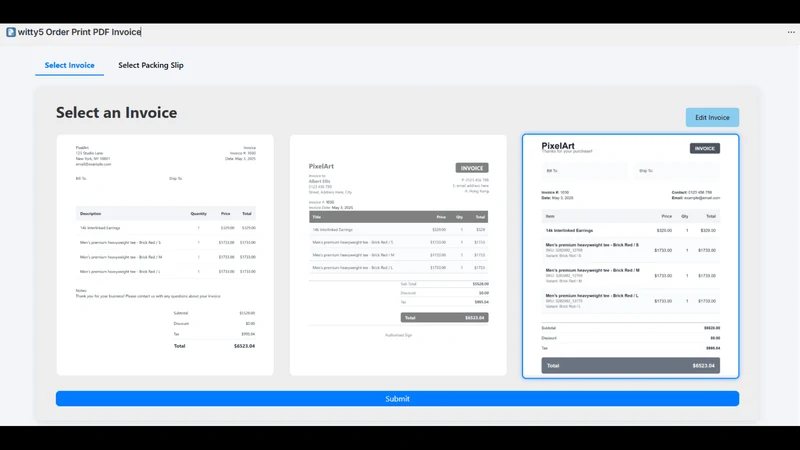Viewport: 800px width, 450px height.
Task: Choose the middle invoice template with gray header
Action: coord(398,255)
